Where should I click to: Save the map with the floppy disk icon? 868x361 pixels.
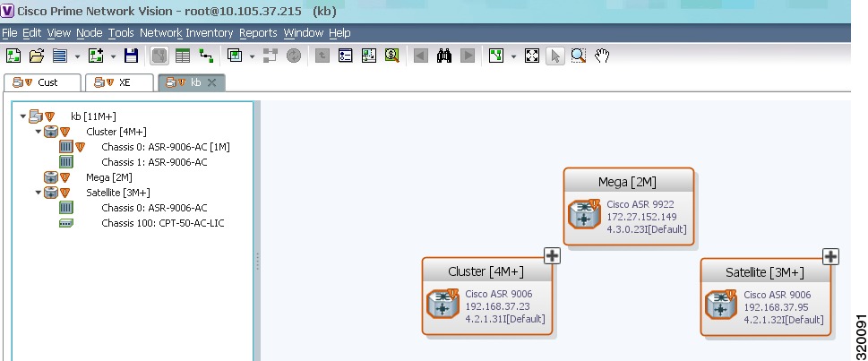coord(131,56)
